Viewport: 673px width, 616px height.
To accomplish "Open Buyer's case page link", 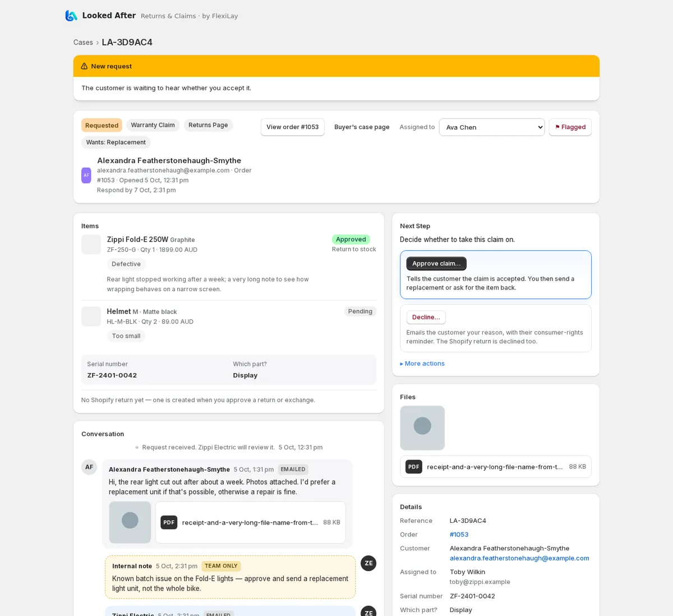I will 362,127.
